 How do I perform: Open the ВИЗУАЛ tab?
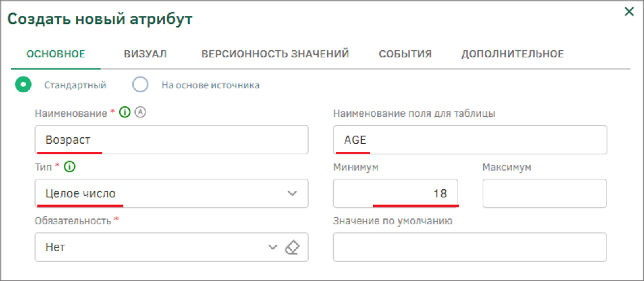point(145,54)
